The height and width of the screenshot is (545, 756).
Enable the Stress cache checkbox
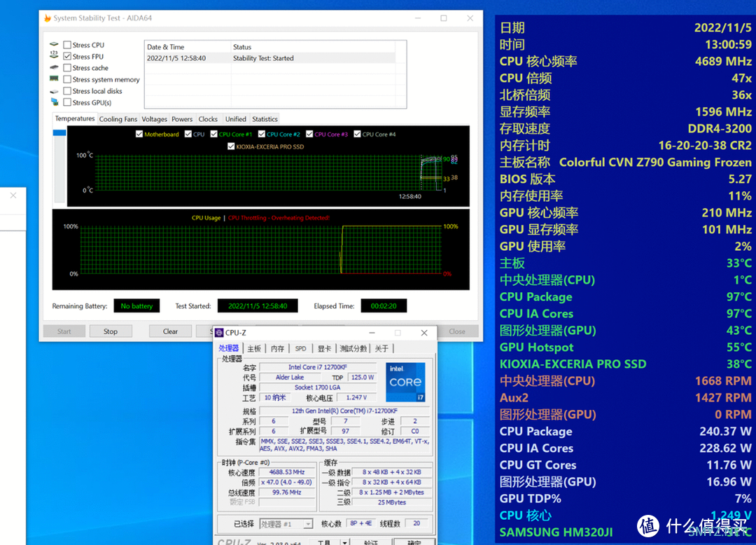click(x=67, y=68)
